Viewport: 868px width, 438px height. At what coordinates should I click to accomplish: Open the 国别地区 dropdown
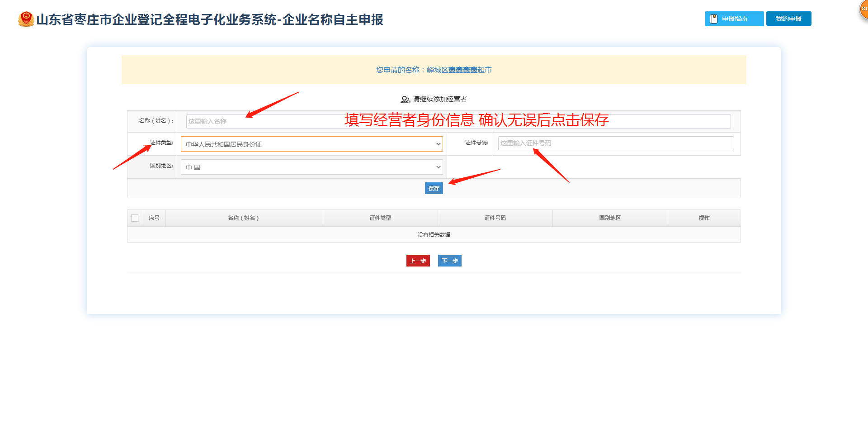pyautogui.click(x=311, y=167)
